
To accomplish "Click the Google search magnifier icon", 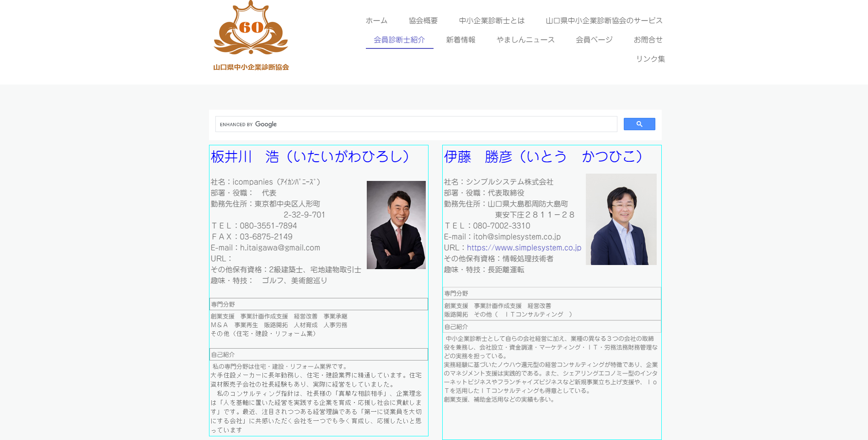I will [x=639, y=124].
